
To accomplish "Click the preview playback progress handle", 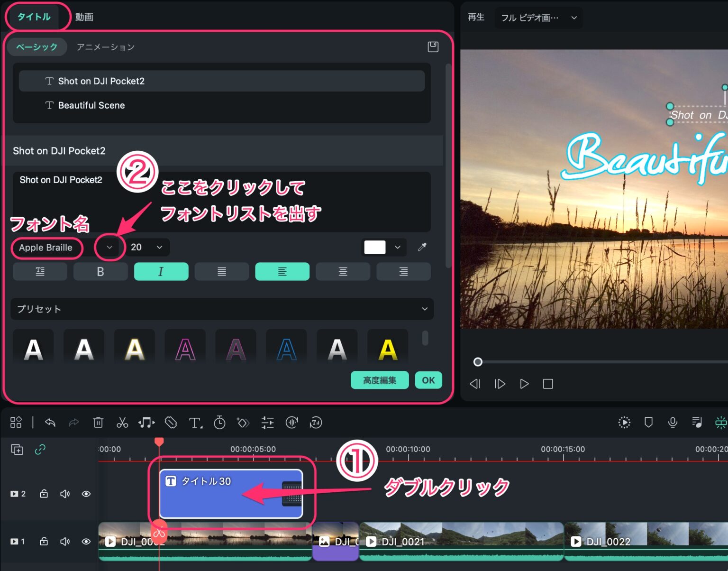I will point(478,362).
